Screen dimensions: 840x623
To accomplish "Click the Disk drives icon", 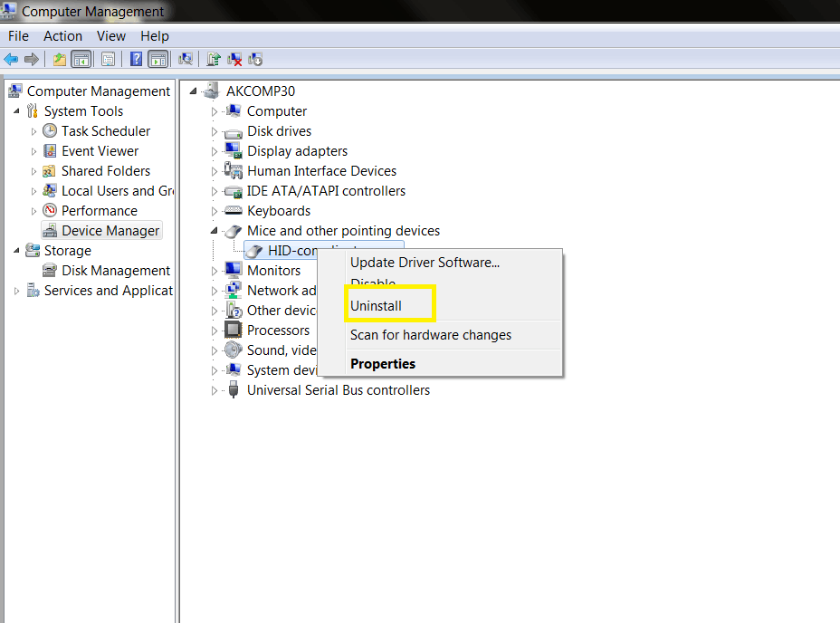I will point(234,132).
